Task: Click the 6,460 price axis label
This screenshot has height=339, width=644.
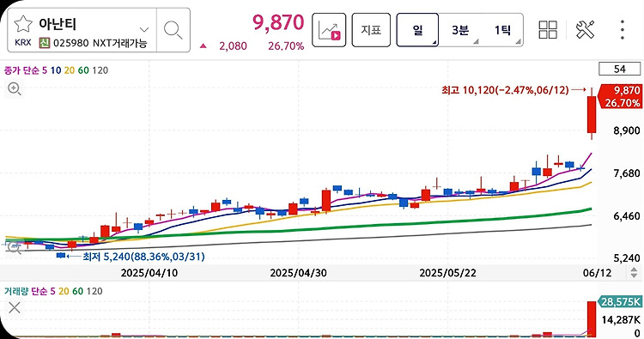Action: pos(627,216)
